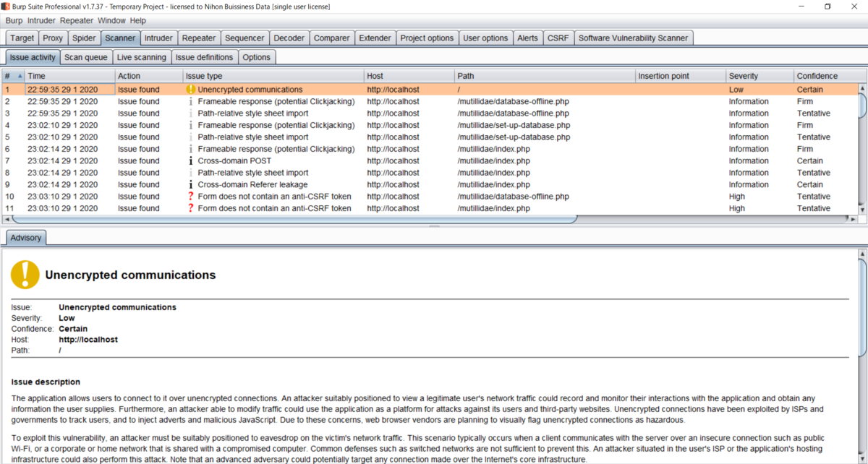The width and height of the screenshot is (868, 464).
Task: Switch to the Issue definitions sub-tab
Action: 204,57
